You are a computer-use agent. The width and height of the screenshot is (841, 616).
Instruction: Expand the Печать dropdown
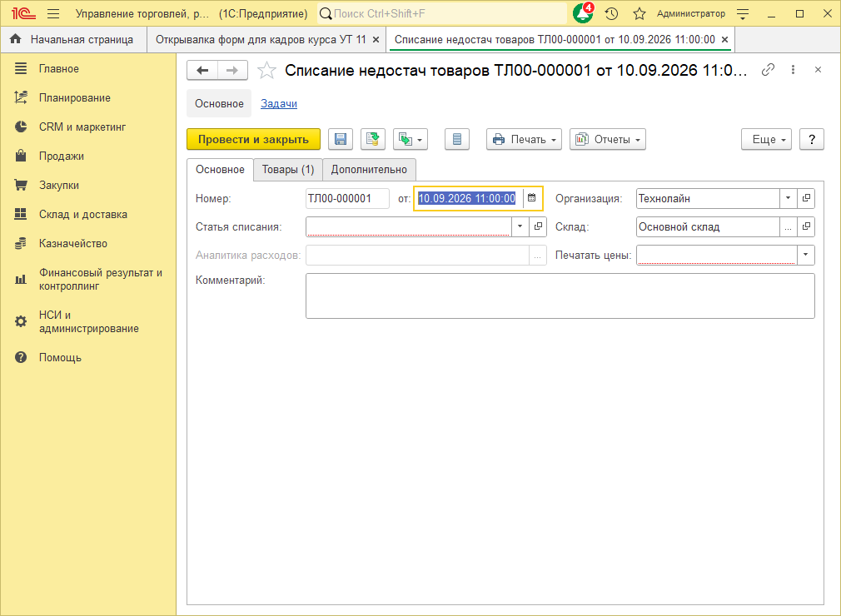[524, 139]
